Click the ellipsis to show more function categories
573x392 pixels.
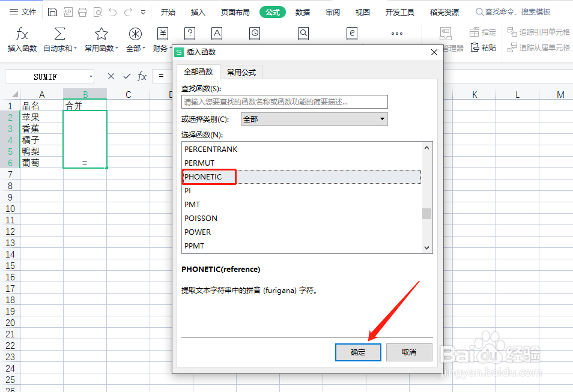click(x=396, y=34)
